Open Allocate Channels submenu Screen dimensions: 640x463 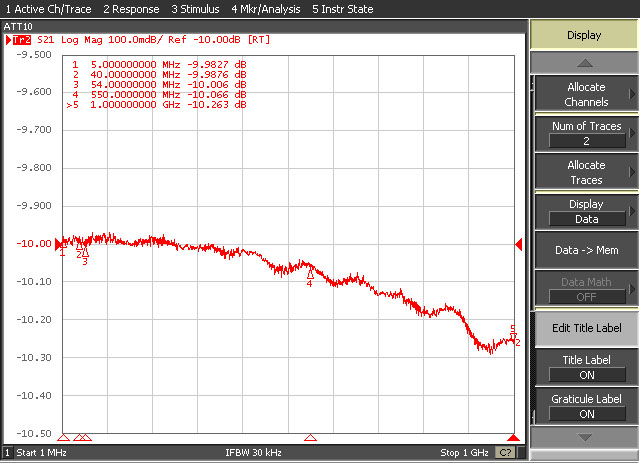click(586, 94)
